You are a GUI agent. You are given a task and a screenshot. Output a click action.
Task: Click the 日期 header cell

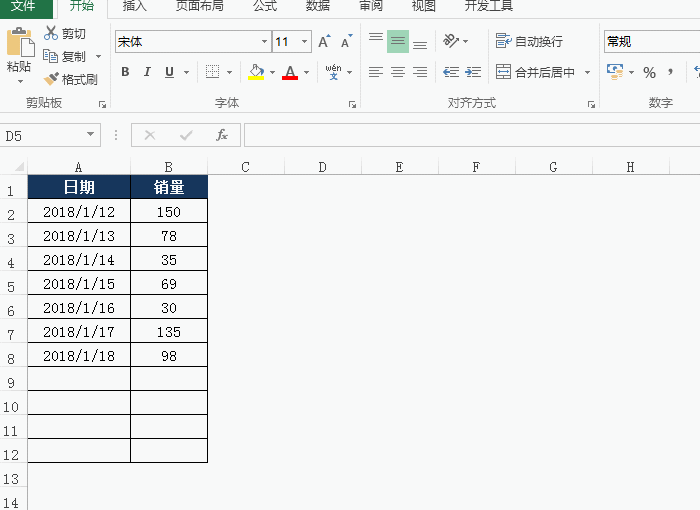click(x=79, y=187)
